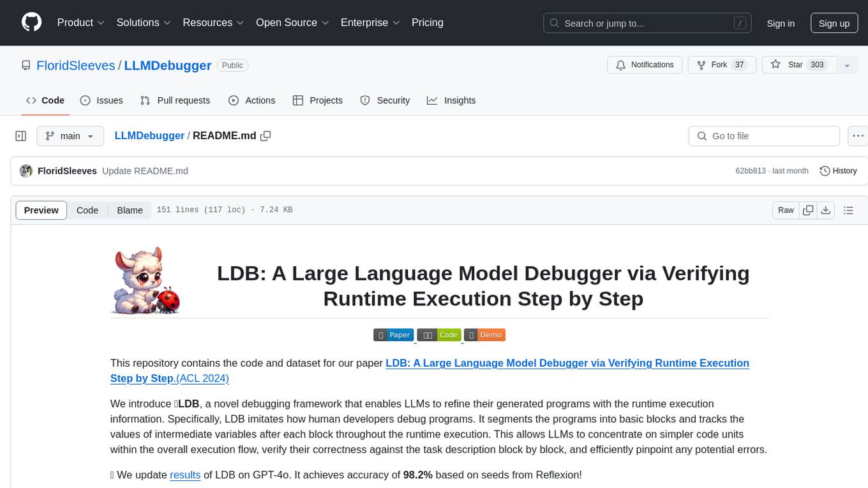Open the Paper badge

point(394,335)
